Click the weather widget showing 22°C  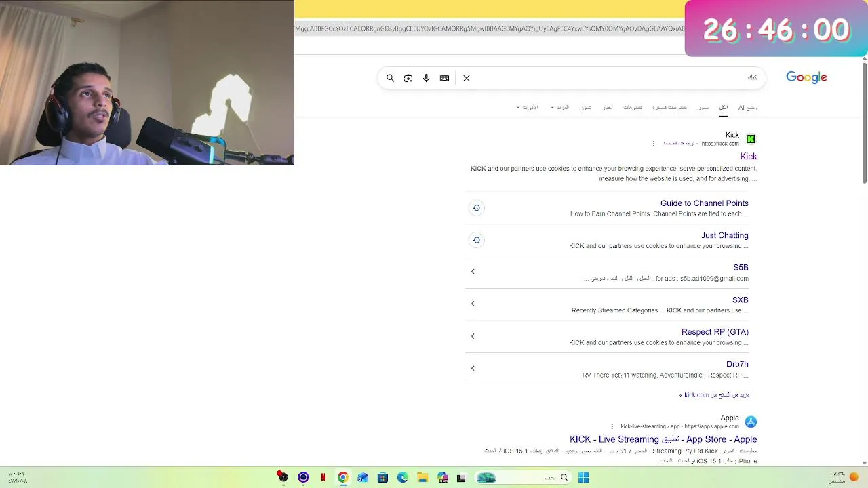[x=844, y=478]
